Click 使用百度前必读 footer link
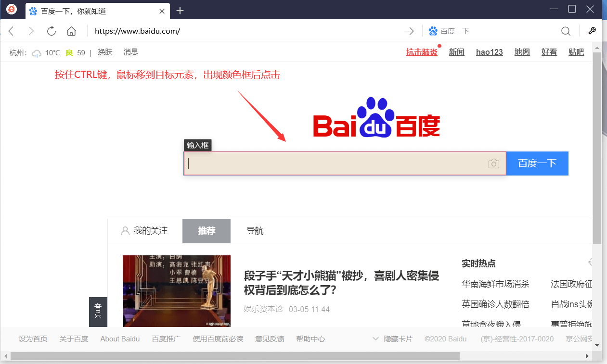Viewport: 607px width, 364px height. coord(218,339)
